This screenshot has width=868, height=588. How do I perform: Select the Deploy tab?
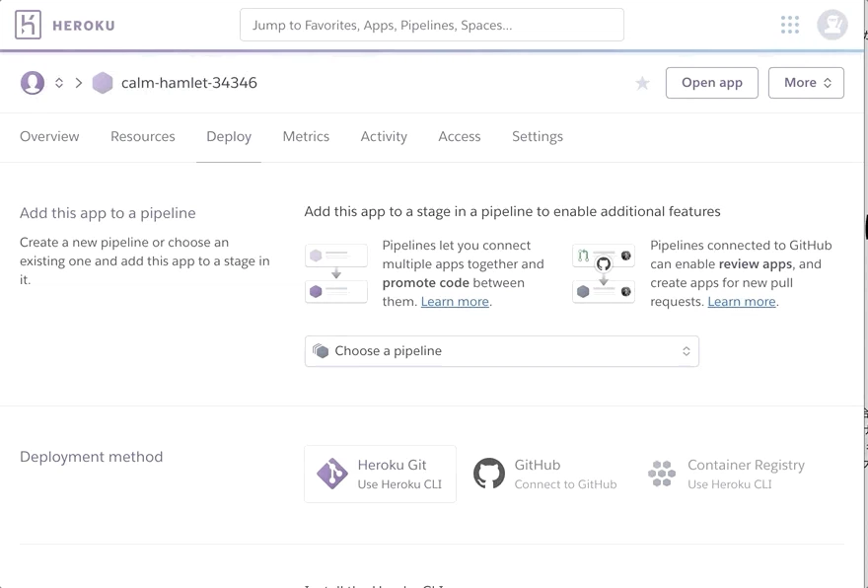pos(229,137)
